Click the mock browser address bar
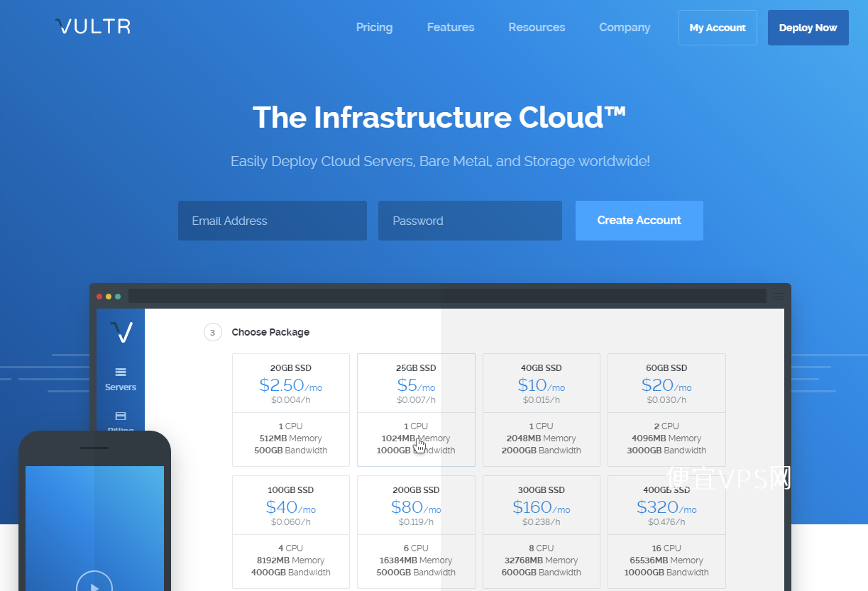 [x=447, y=296]
